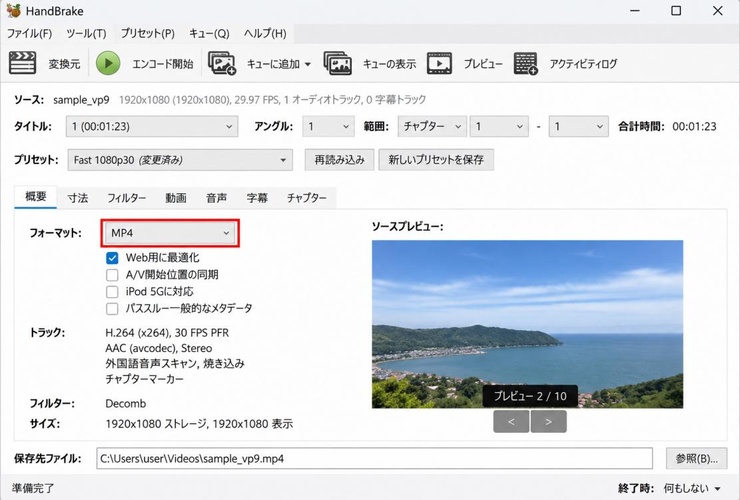Enable the iPod 5Gに対応 checkbox
The width and height of the screenshot is (740, 500).
point(112,292)
